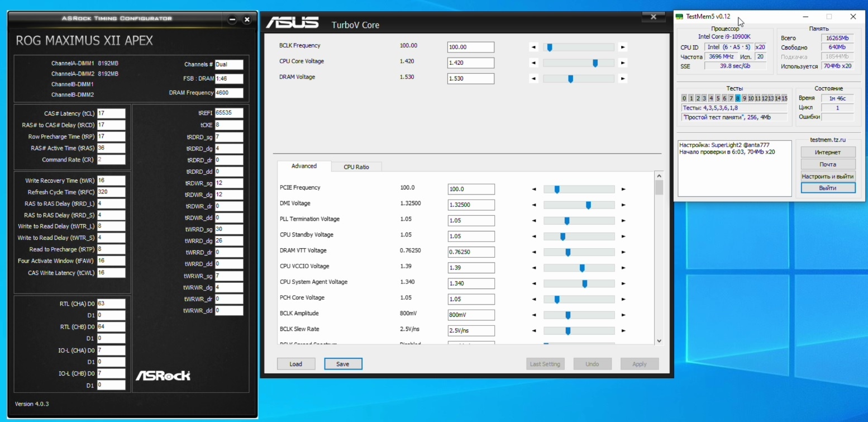Raise CPU Standby Voltage with right arrow
This screenshot has height=422, width=868.
pyautogui.click(x=623, y=236)
